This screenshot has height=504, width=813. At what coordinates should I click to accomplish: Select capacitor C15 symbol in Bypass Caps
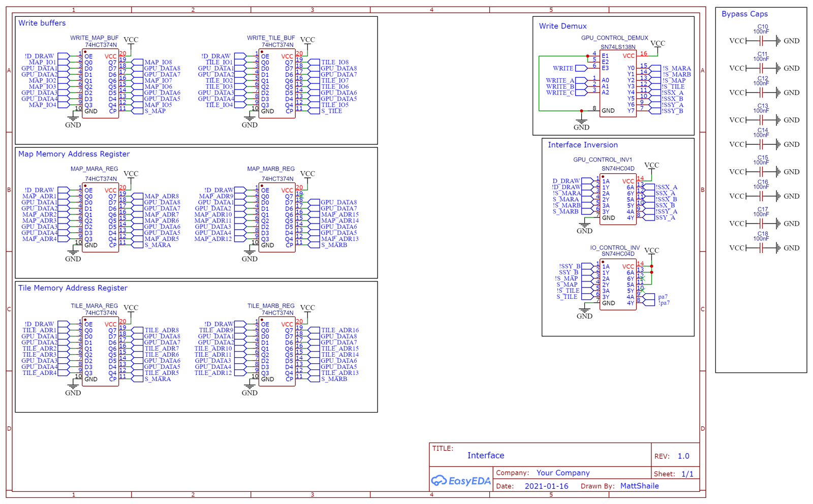click(761, 172)
